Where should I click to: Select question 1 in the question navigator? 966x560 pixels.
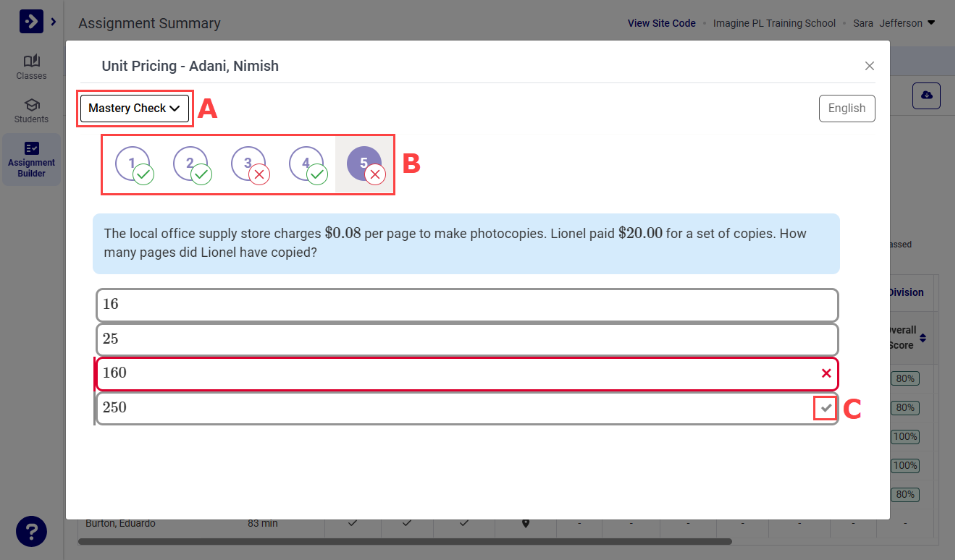(x=133, y=164)
